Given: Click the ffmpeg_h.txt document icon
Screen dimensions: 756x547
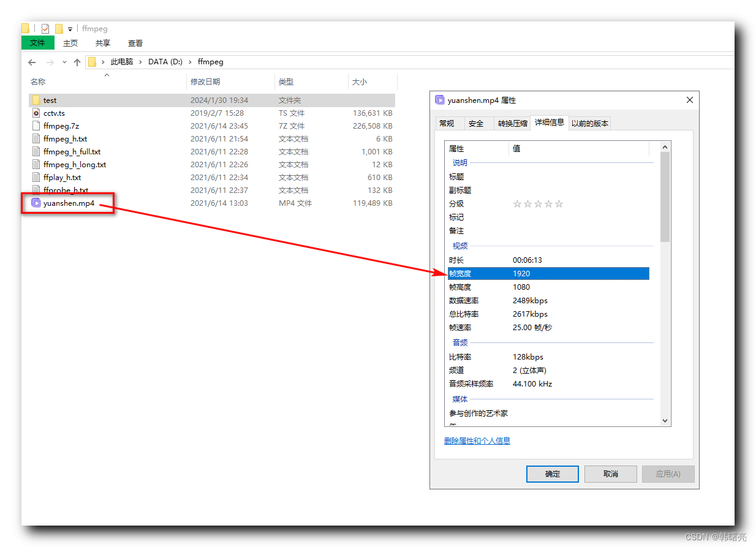Looking at the screenshot, I should (36, 138).
